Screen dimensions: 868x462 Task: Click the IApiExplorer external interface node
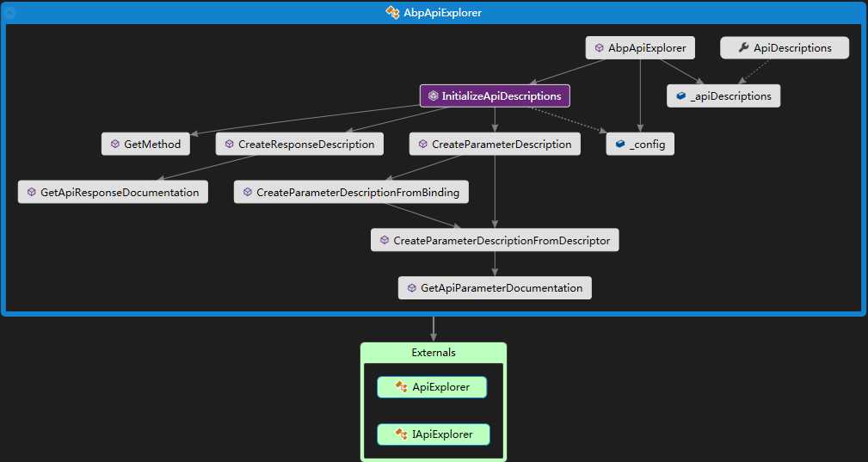tap(434, 434)
